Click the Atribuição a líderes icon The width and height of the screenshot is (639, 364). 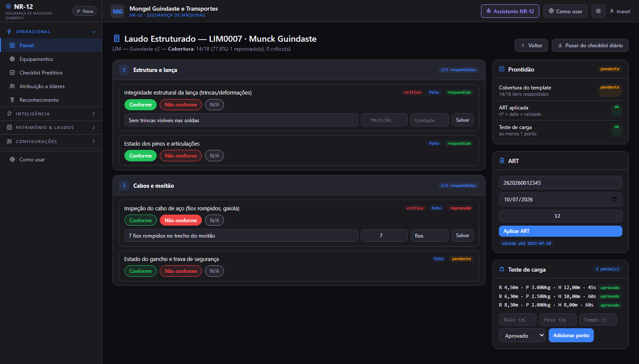click(x=12, y=86)
